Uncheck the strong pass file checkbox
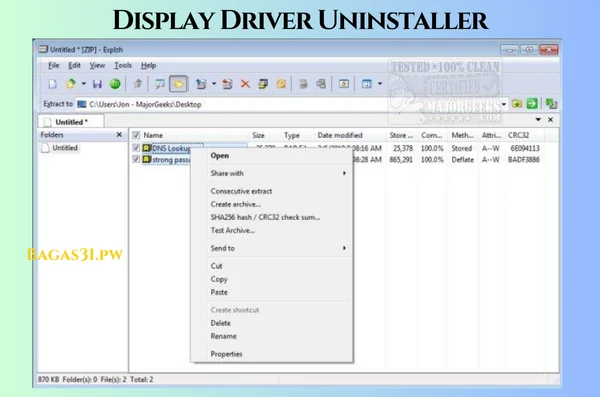The height and width of the screenshot is (397, 600). click(136, 159)
